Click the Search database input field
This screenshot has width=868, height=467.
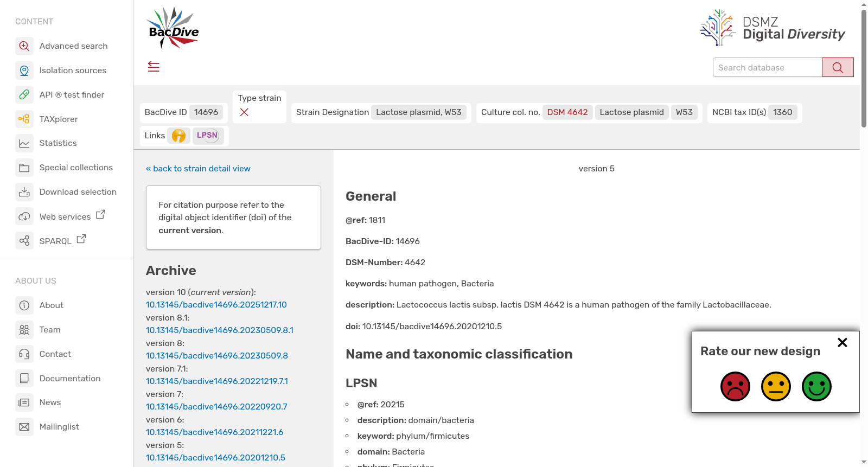[767, 67]
